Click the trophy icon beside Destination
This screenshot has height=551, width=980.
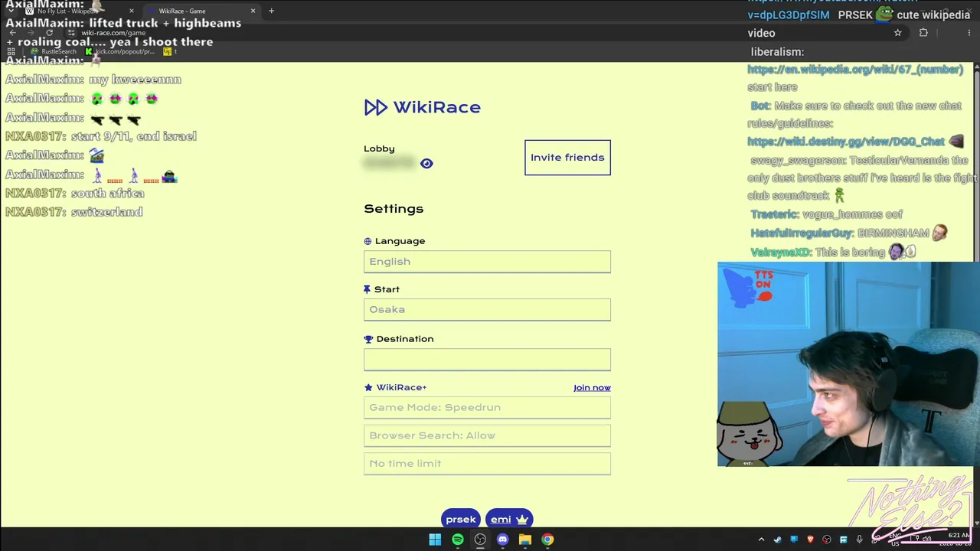tap(368, 339)
